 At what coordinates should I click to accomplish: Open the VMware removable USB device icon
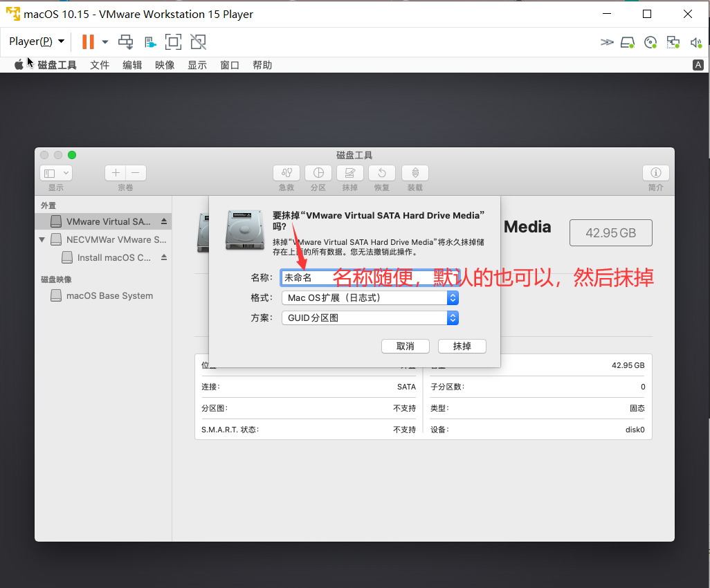(149, 42)
